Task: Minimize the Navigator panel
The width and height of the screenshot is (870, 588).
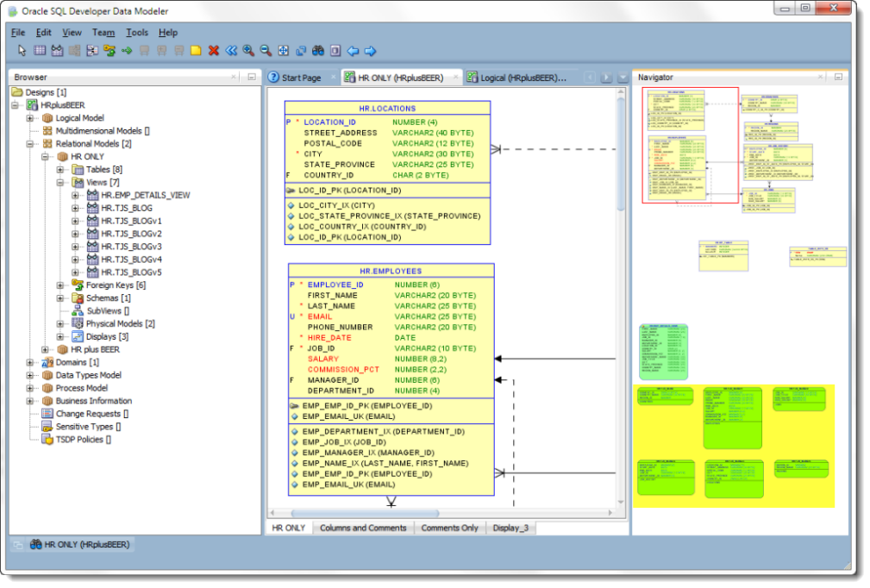Action: (838, 77)
